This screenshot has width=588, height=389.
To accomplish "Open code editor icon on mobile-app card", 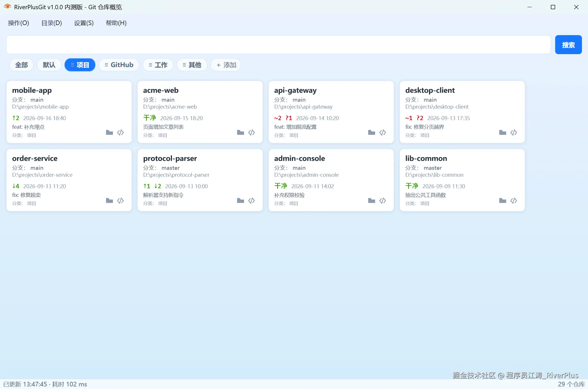I will [120, 132].
